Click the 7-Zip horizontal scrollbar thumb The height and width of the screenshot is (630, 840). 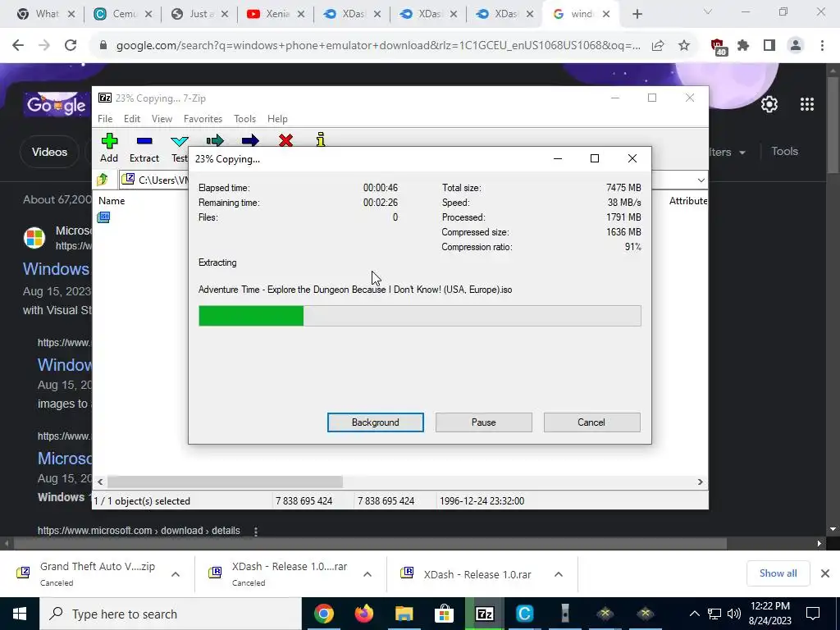tap(225, 482)
